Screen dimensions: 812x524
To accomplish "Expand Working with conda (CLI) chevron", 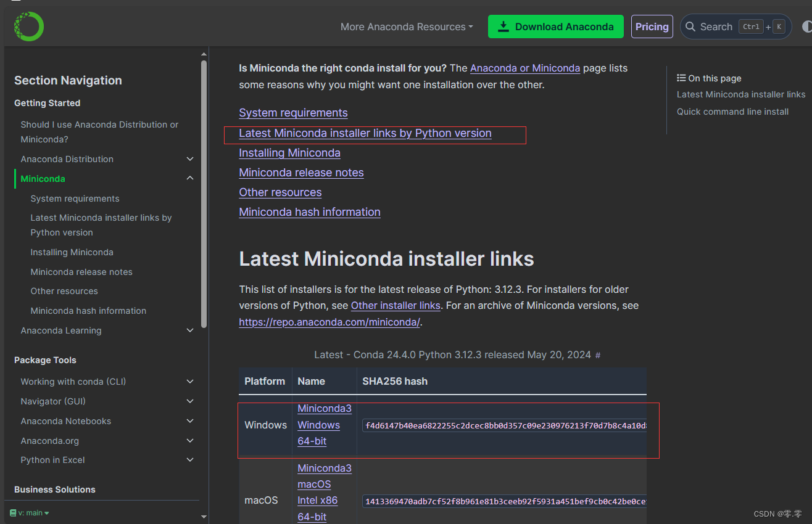I will [x=190, y=382].
